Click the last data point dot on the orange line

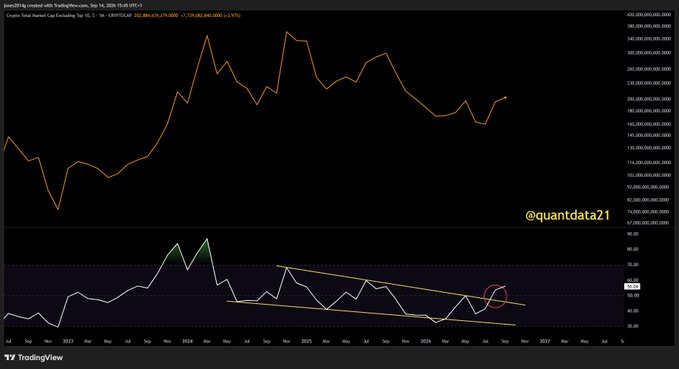[x=505, y=97]
